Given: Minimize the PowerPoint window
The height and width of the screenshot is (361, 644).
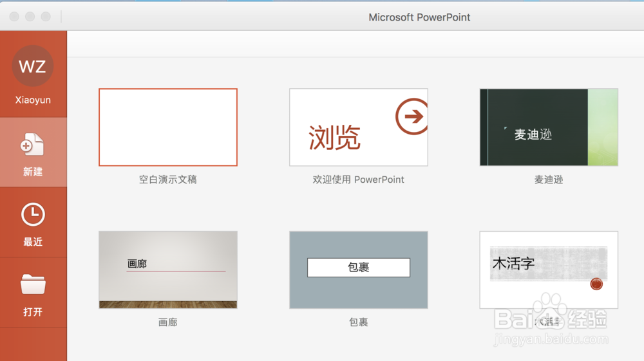Looking at the screenshot, I should 30,17.
